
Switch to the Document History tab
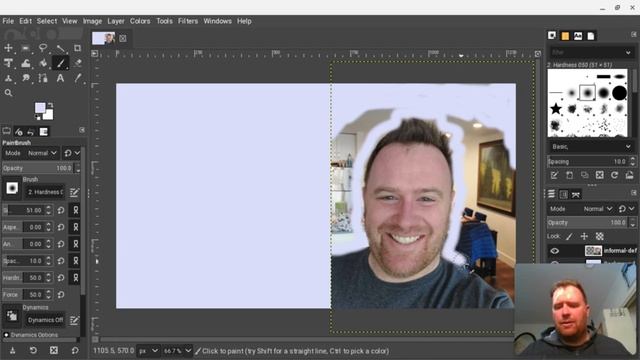pyautogui.click(x=591, y=36)
